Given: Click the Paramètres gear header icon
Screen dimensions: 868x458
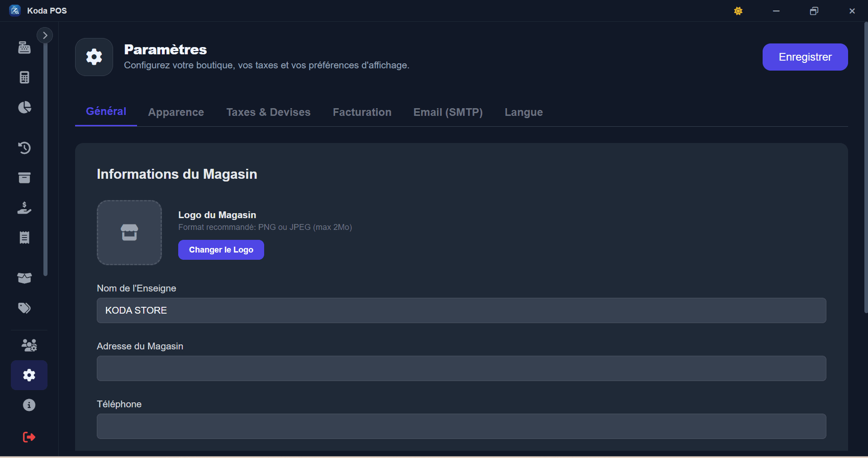Looking at the screenshot, I should (94, 57).
